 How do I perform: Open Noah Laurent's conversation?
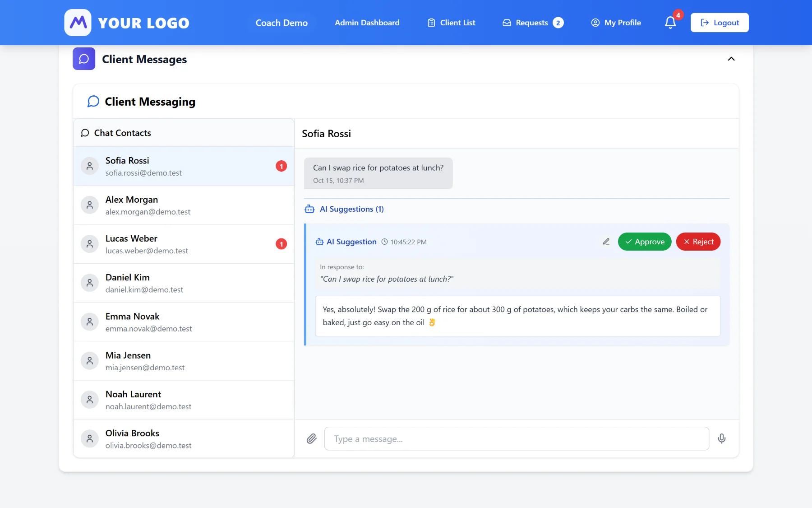coord(184,400)
